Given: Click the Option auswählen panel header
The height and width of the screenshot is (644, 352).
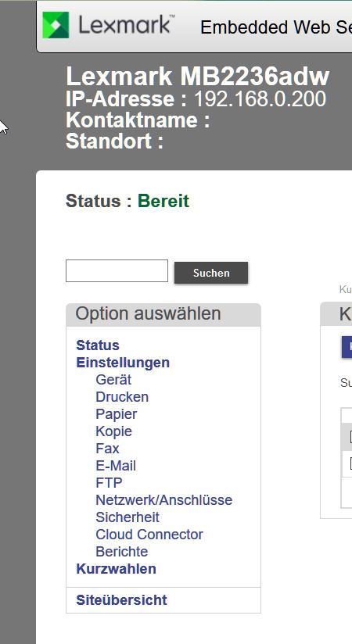Looking at the screenshot, I should (163, 314).
